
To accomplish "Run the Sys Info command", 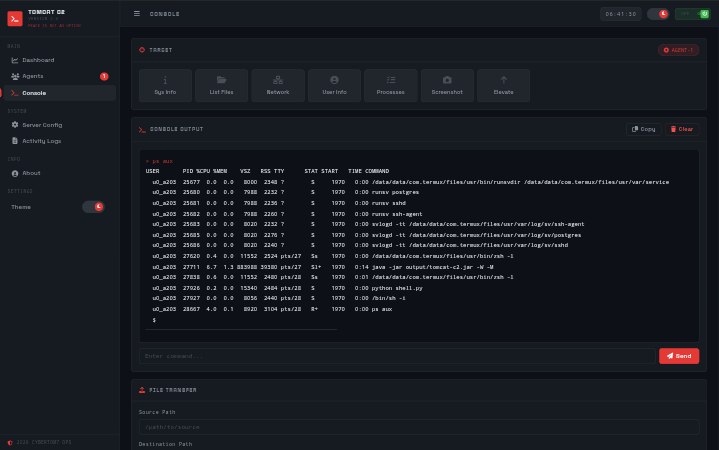I will coord(165,85).
